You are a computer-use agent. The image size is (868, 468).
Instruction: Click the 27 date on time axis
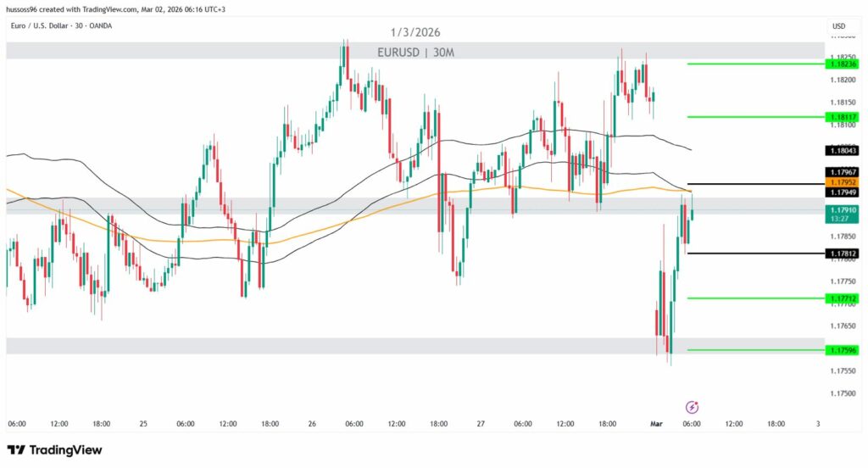480,423
